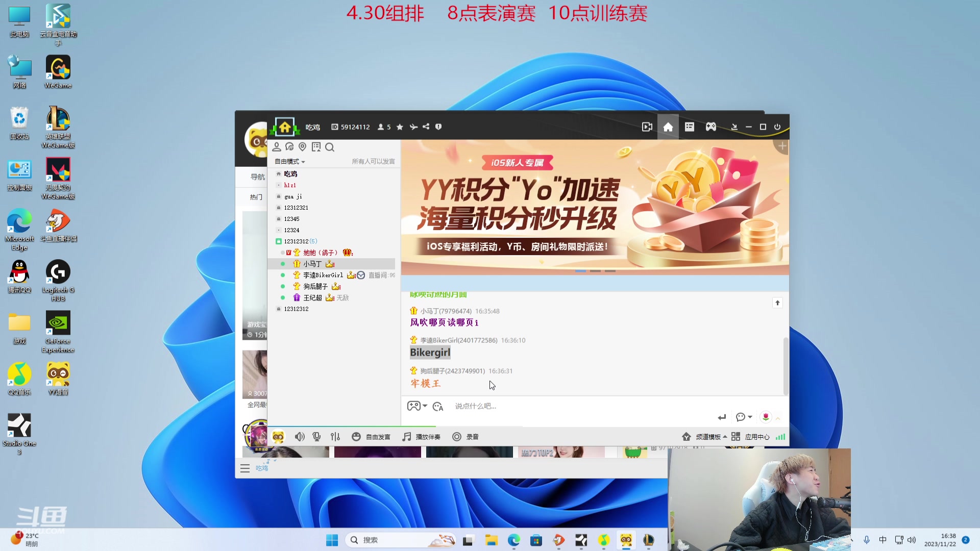The image size is (980, 551).
Task: Open the channel notice board icon
Action: 316,147
